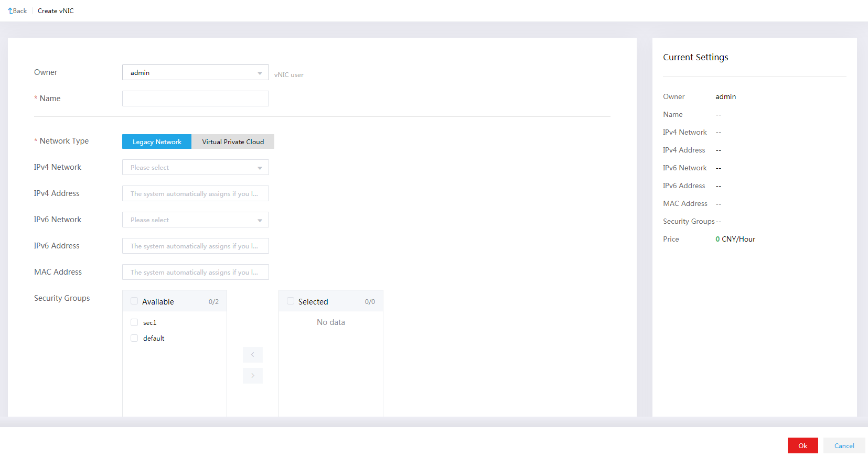The width and height of the screenshot is (868, 457).
Task: Click the '0 CNY/Hour' price value
Action: coord(735,239)
